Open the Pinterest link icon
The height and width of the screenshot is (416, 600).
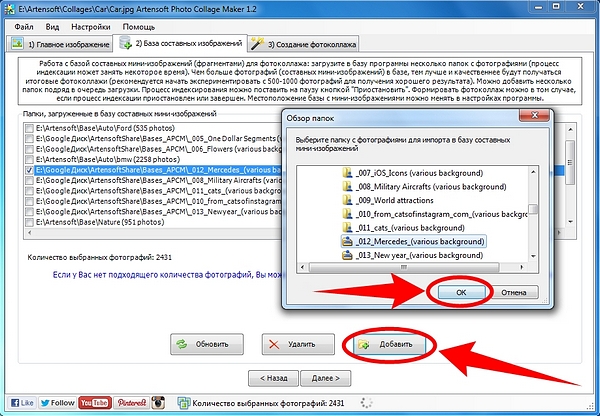click(131, 403)
